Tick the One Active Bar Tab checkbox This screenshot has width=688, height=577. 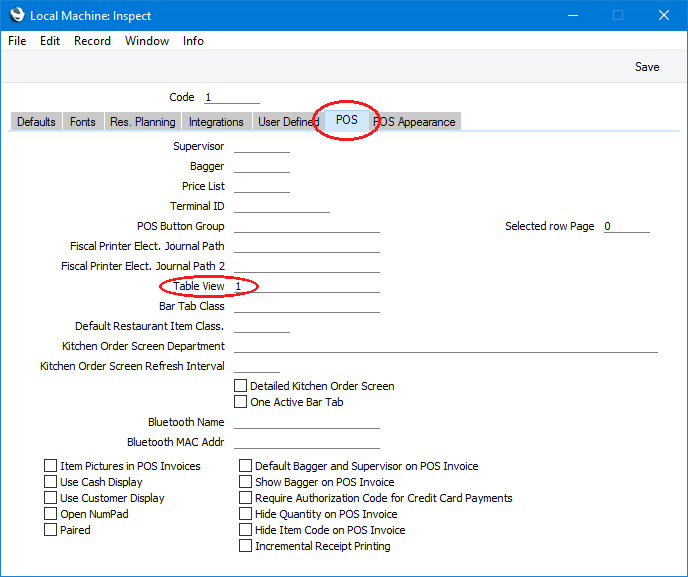[240, 401]
